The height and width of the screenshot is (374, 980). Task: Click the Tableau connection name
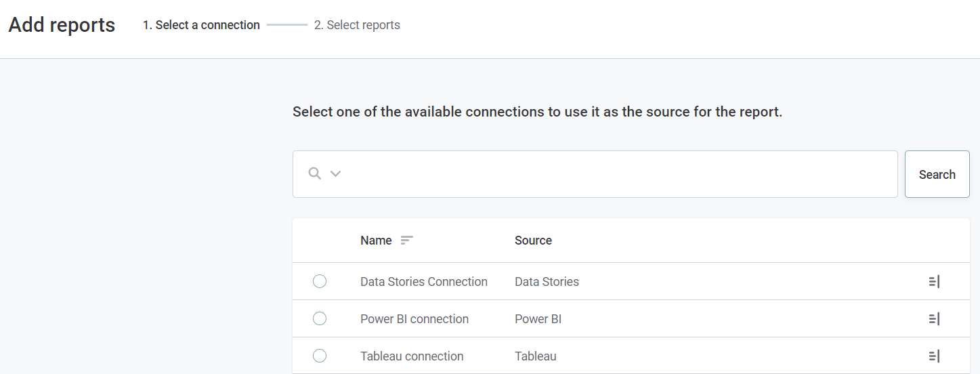click(412, 356)
